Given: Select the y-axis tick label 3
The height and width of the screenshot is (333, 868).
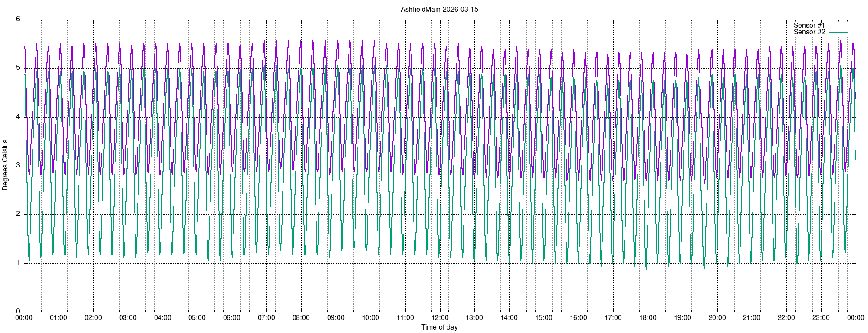Looking at the screenshot, I should point(18,166).
